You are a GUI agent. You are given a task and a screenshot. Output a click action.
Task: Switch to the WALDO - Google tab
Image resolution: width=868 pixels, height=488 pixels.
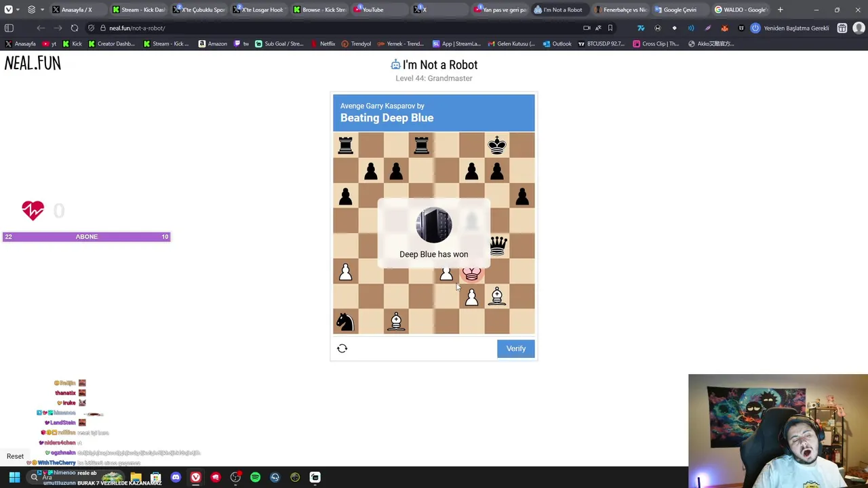tap(741, 9)
